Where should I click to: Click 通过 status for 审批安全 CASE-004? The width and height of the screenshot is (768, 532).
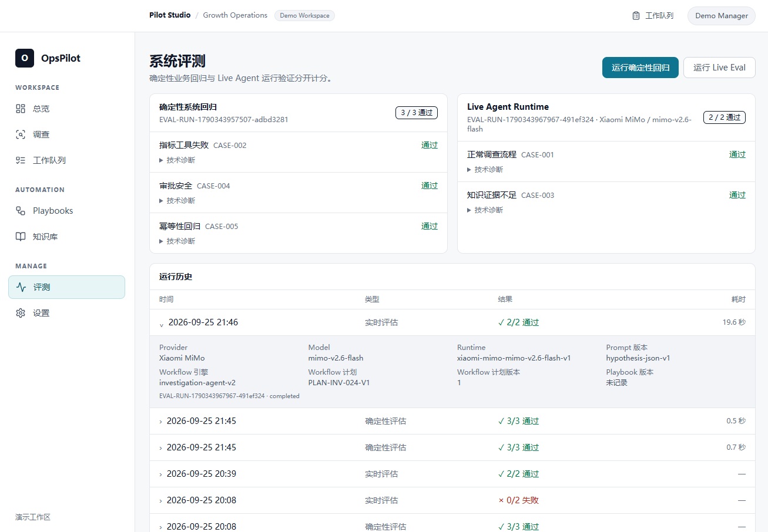[x=430, y=186]
